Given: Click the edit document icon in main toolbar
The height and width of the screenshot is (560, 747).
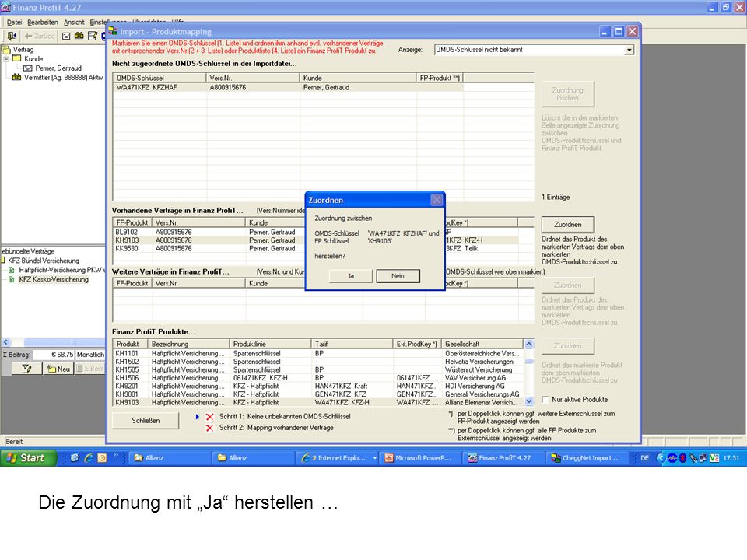Looking at the screenshot, I should (93, 36).
